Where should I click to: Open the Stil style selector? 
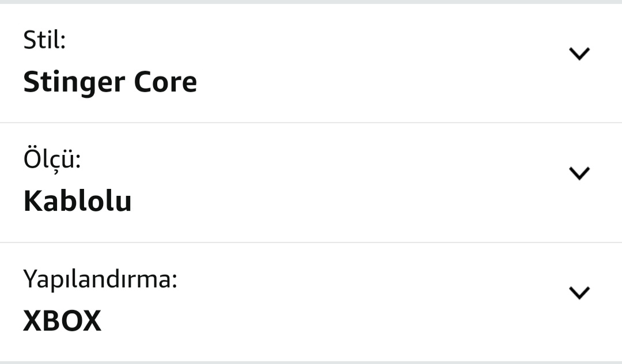[311, 63]
